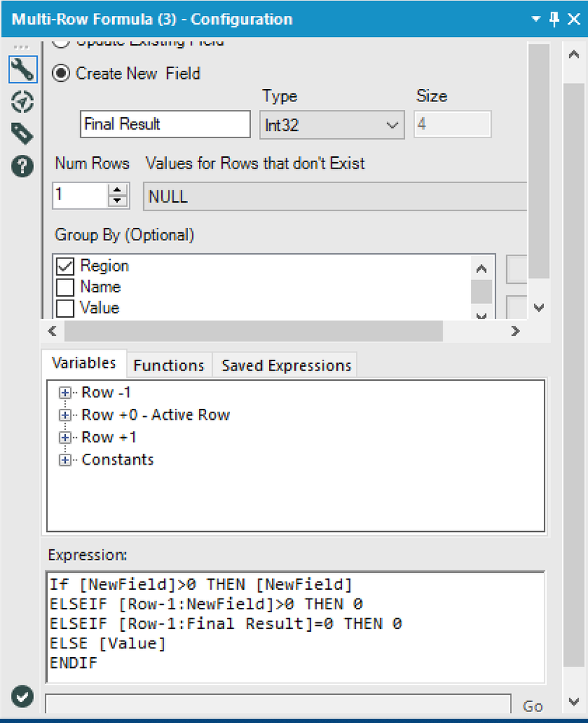Screen dimensions: 588x723
Task: Close the Configuration panel
Action: click(x=574, y=20)
